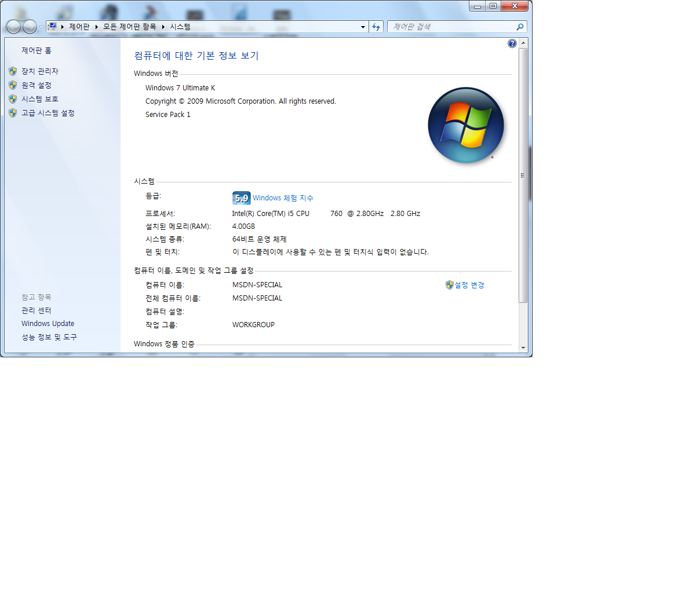Open 제어판 홈 link
Image resolution: width=700 pixels, height=593 pixels.
tap(37, 50)
